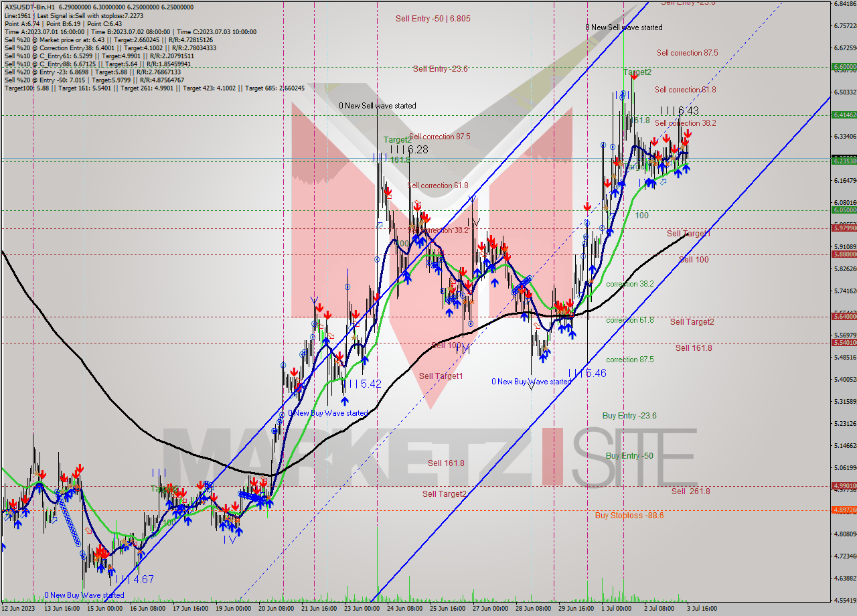
Task: Click the '0 New Sell wave started' label near Target2
Action: point(624,27)
